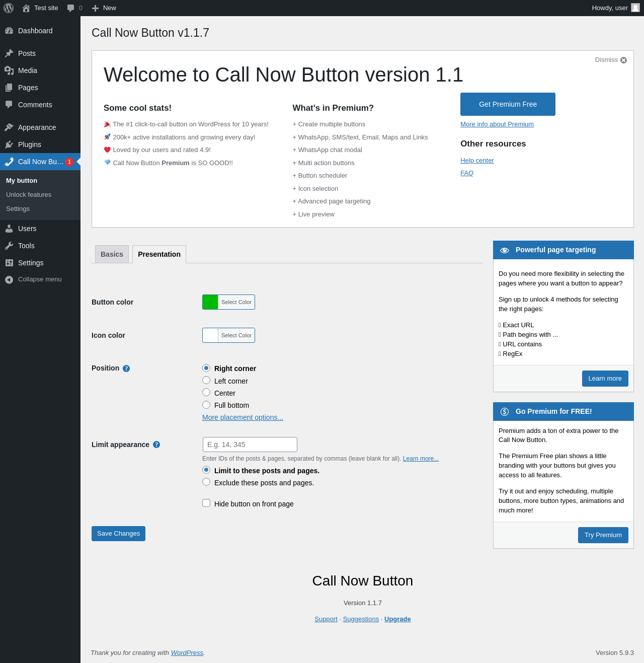The image size is (644, 663).
Task: Click the eye icon in page targeting header
Action: 505,250
